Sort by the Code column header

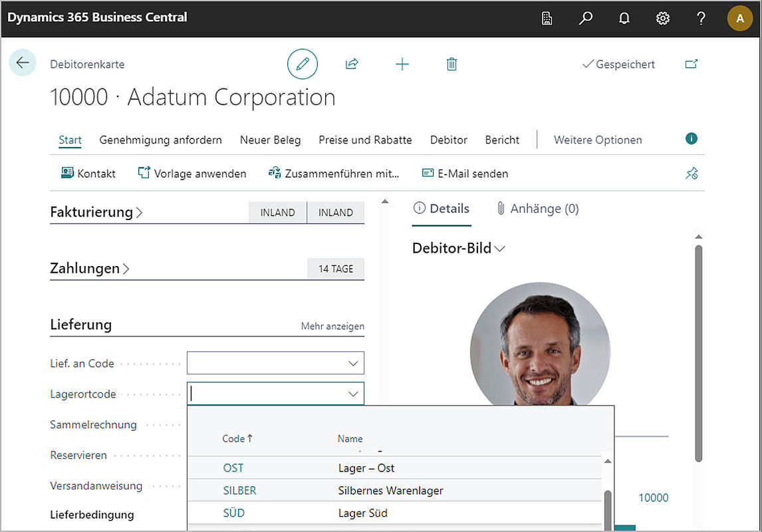point(237,439)
